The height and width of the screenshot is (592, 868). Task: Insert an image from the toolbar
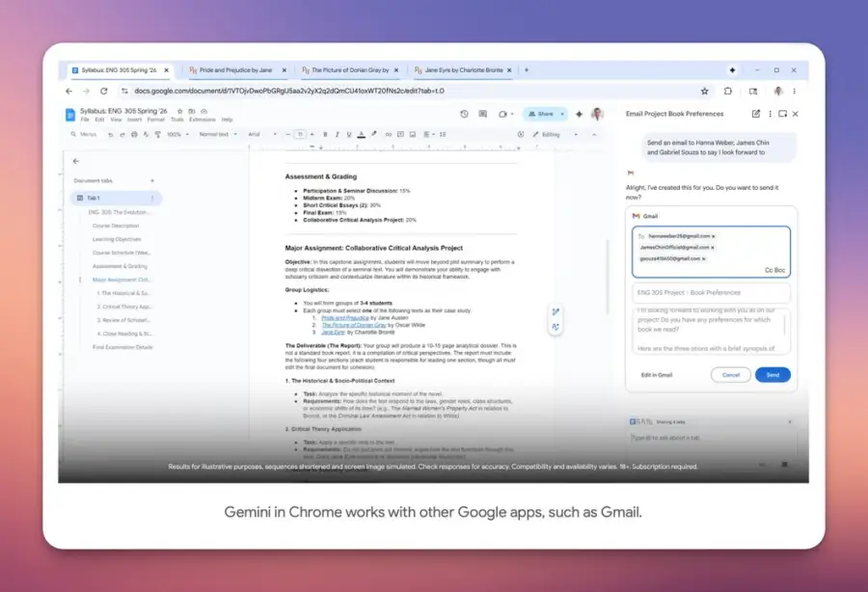pyautogui.click(x=413, y=134)
